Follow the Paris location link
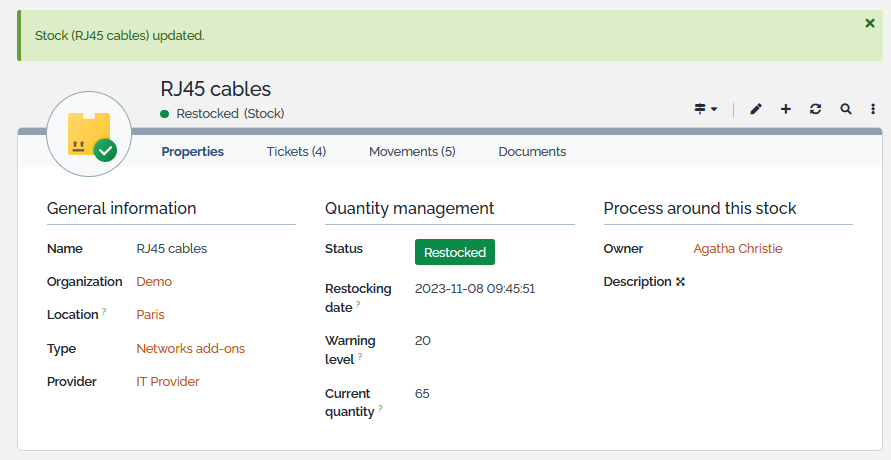 pos(150,315)
